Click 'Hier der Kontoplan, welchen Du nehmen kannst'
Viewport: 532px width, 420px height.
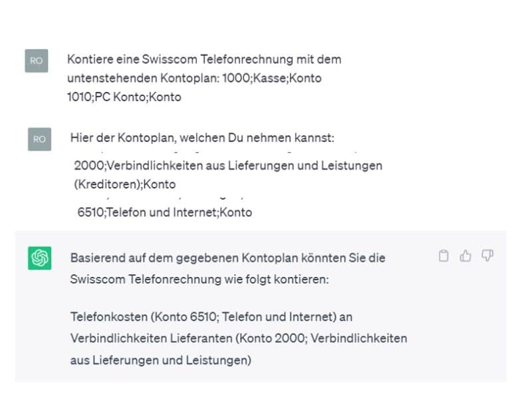[202, 138]
